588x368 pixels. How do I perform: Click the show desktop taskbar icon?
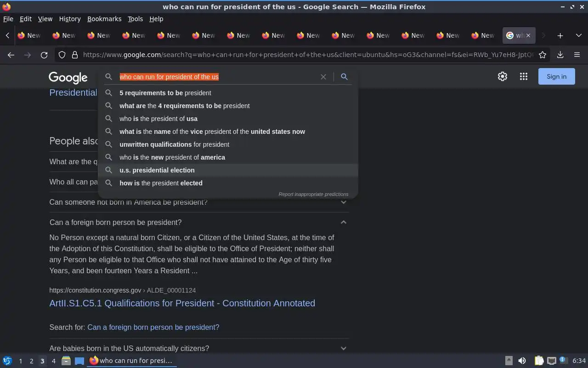coord(79,361)
